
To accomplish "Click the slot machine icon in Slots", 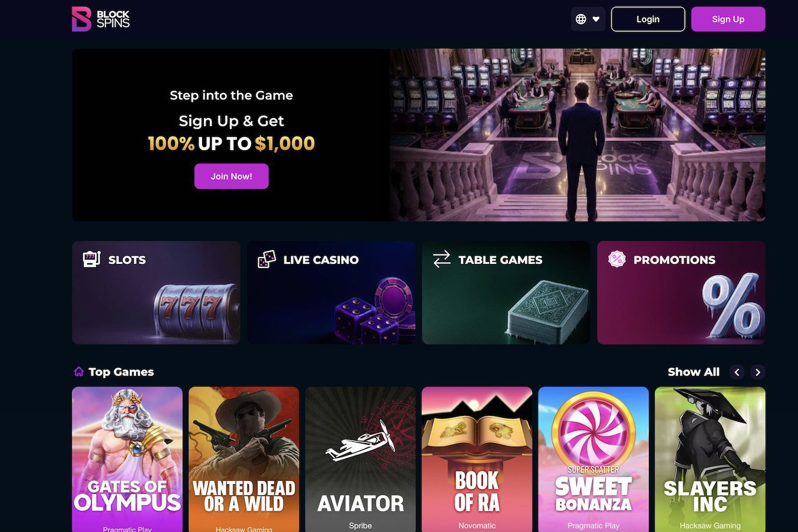I will (91, 259).
